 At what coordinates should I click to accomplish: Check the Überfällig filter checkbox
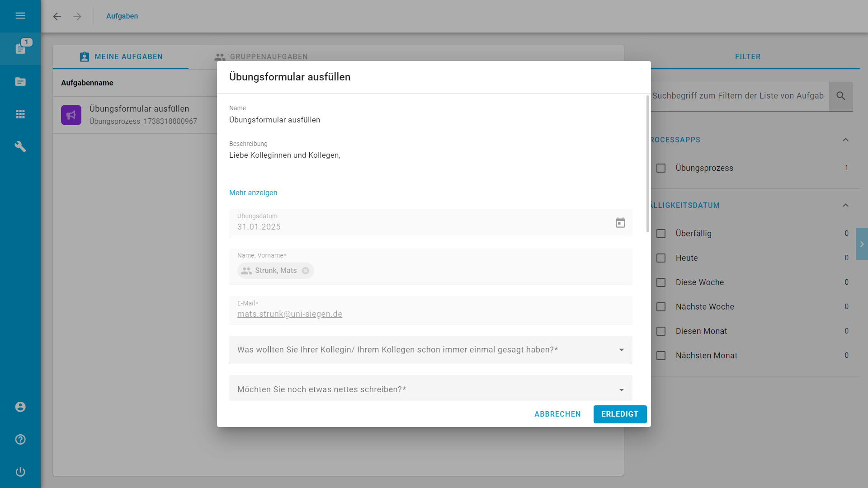point(661,234)
